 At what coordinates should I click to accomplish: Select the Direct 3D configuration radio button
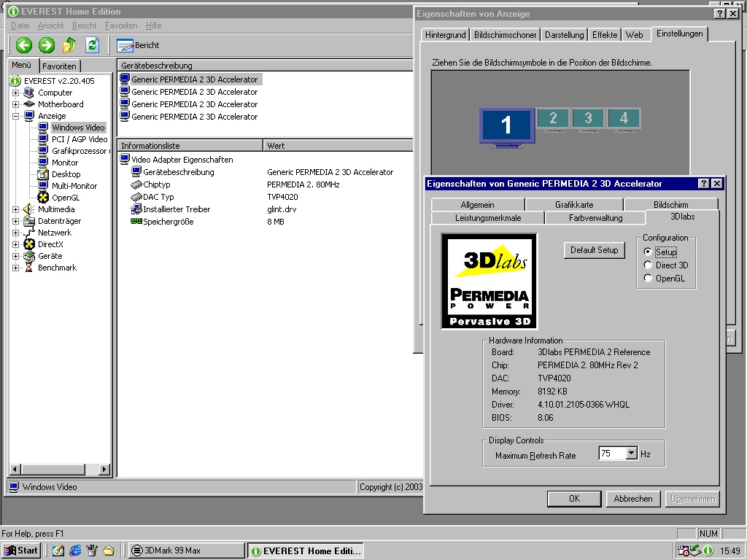tap(648, 265)
